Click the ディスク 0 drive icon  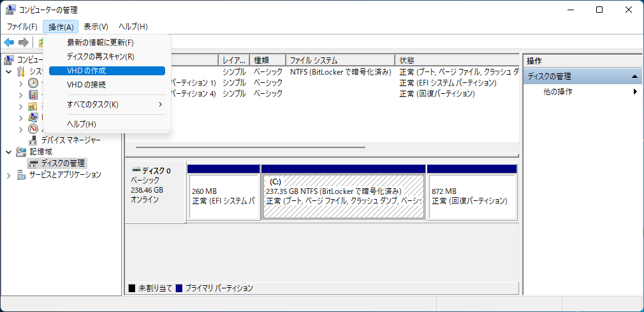click(x=135, y=171)
